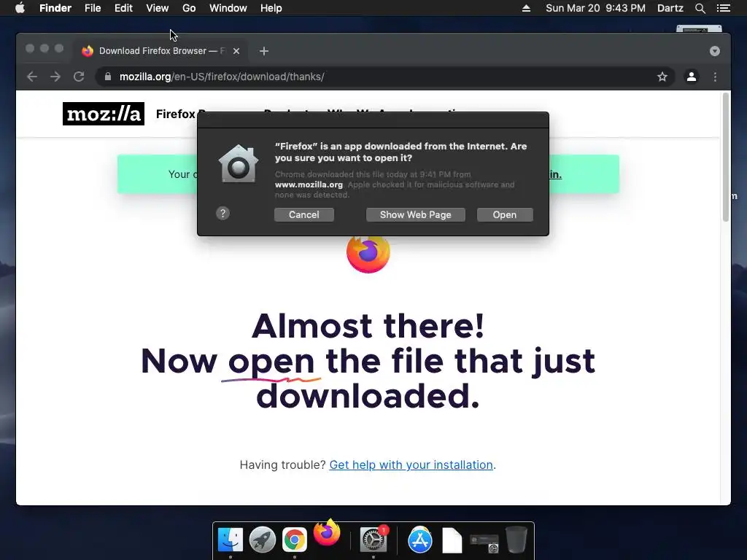Viewport: 747px width, 560px height.
Task: Click the screenshot thumbnail item in the Dock
Action: (x=484, y=542)
